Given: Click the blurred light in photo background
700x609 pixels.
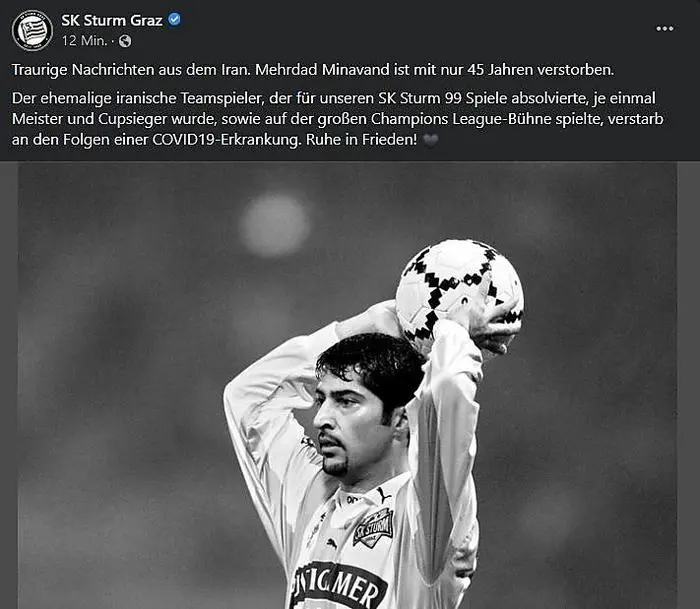Looking at the screenshot, I should tap(274, 224).
